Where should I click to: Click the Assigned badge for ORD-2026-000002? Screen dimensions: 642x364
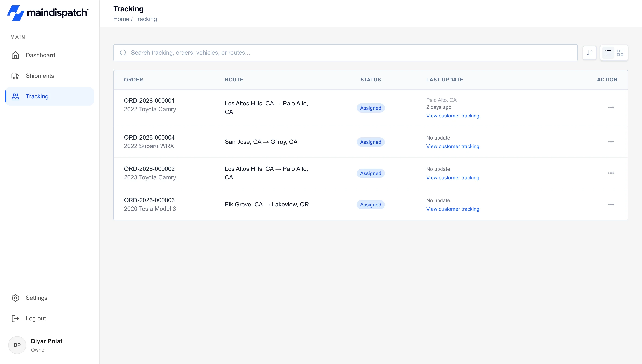pos(371,173)
